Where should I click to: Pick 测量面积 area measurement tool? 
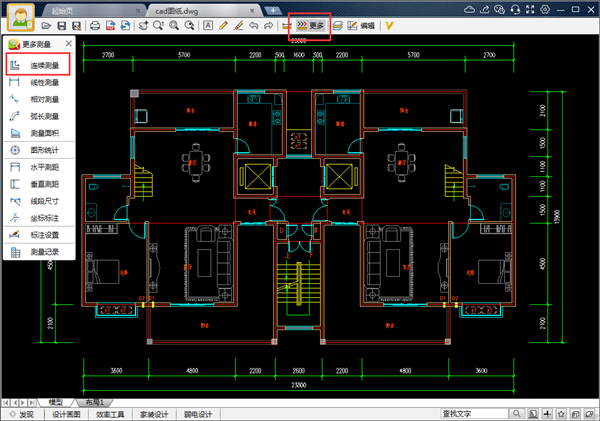pyautogui.click(x=42, y=132)
